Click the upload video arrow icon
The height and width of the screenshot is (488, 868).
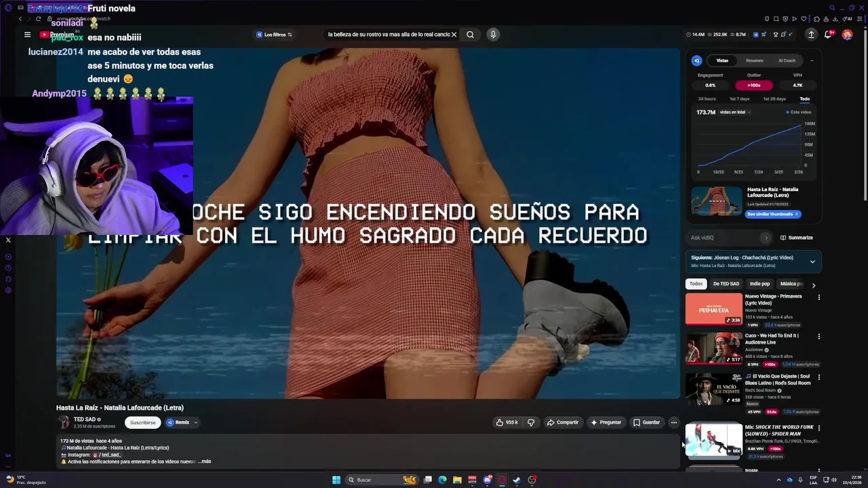[811, 35]
